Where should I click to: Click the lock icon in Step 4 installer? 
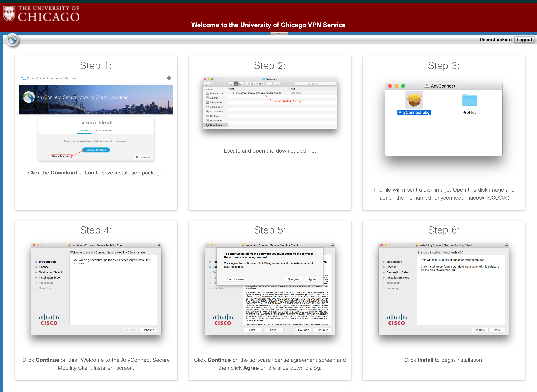[x=159, y=245]
